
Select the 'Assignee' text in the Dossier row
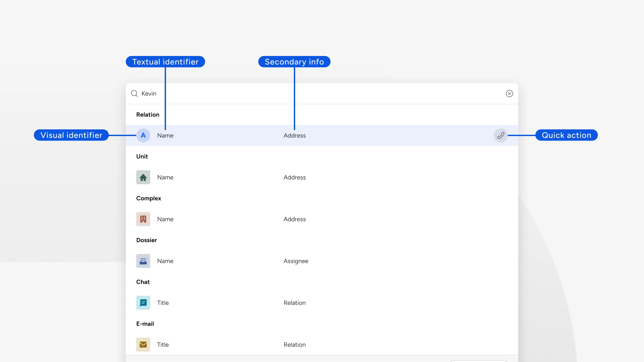click(296, 261)
